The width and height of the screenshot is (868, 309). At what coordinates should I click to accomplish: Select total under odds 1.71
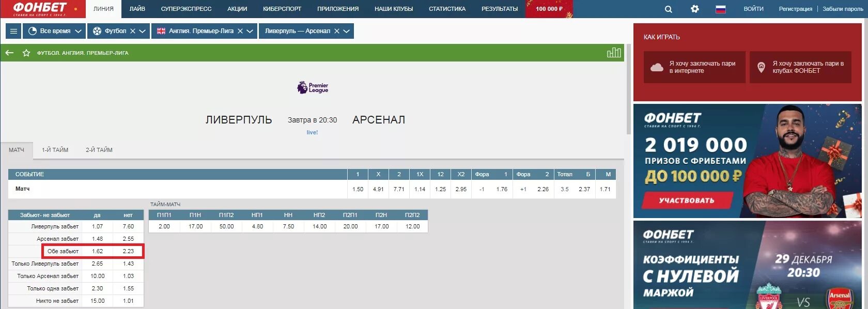point(605,189)
